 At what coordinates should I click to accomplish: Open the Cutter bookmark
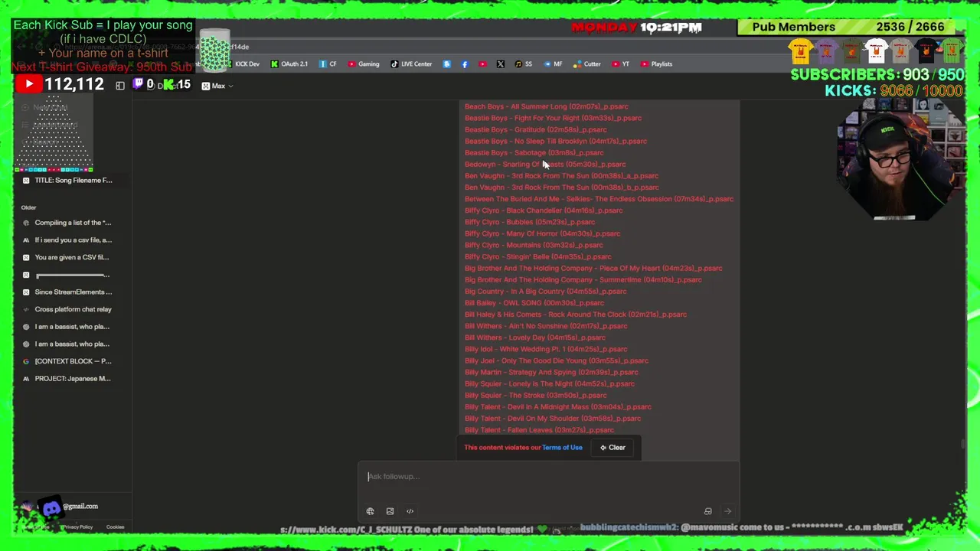pos(587,64)
